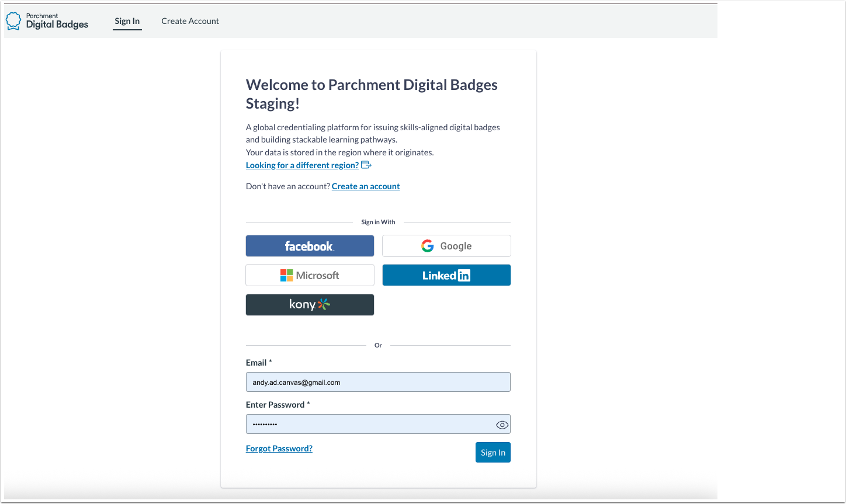
Task: Sign in with the Google button
Action: click(446, 245)
